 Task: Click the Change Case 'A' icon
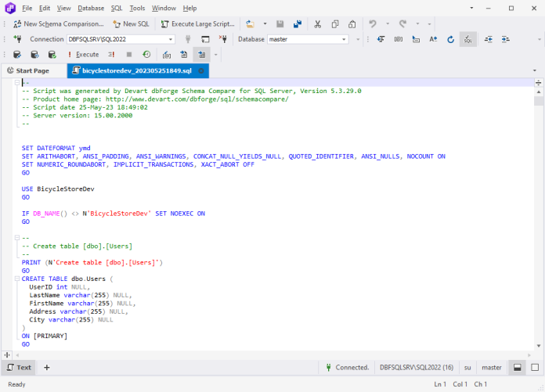[x=433, y=39]
